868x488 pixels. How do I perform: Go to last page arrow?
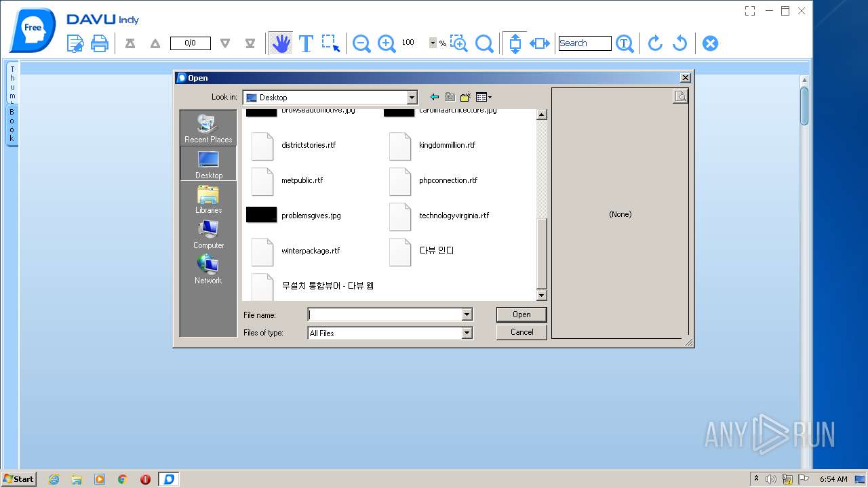tap(250, 43)
